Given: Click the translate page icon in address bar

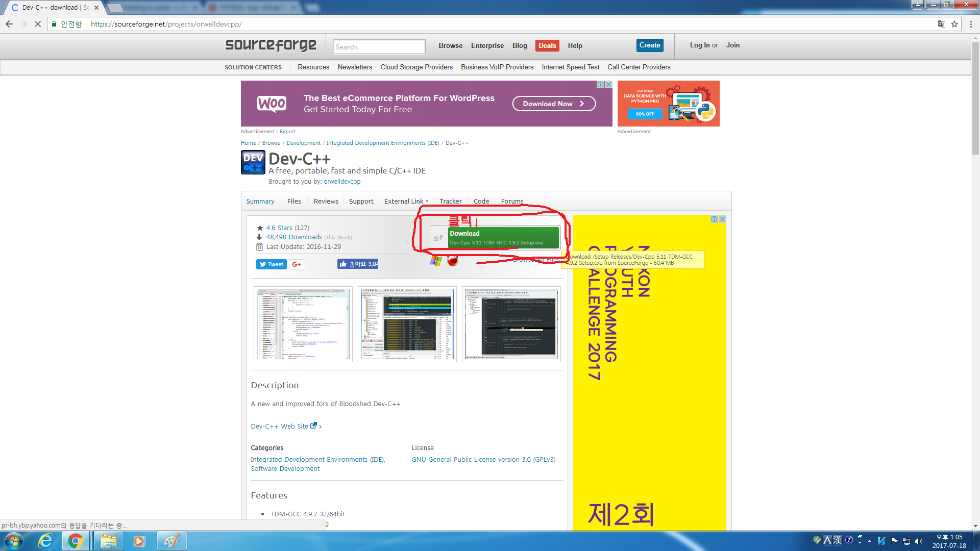Looking at the screenshot, I should tap(942, 24).
